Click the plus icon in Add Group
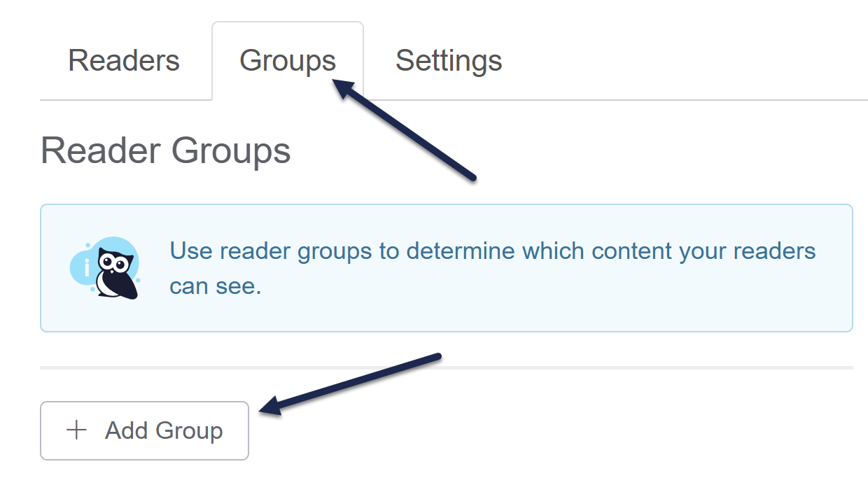Image resolution: width=868 pixels, height=478 pixels. [76, 430]
